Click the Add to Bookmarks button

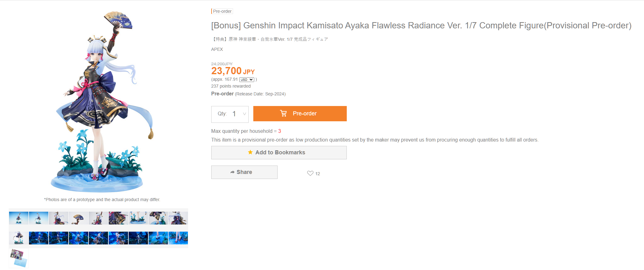pyautogui.click(x=279, y=152)
